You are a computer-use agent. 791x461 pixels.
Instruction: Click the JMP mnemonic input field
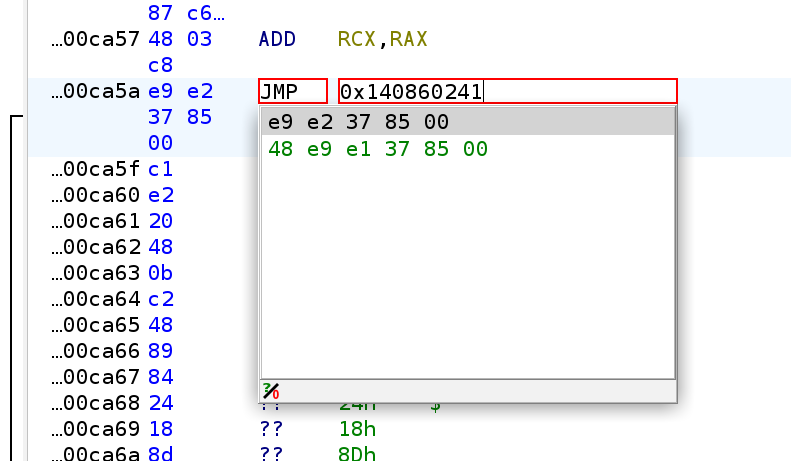[292, 92]
